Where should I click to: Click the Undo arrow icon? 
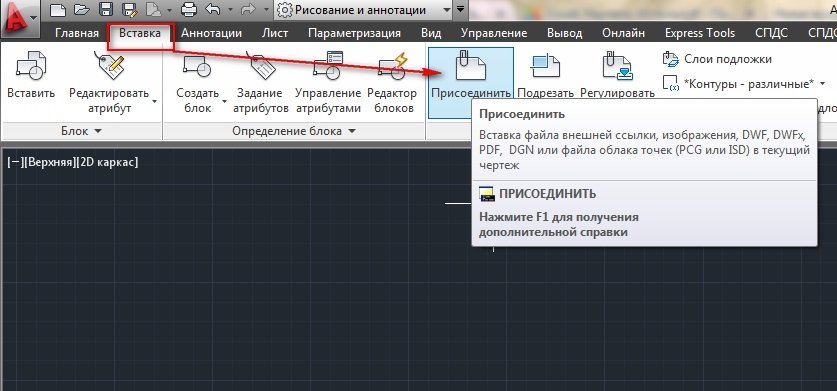pyautogui.click(x=213, y=9)
